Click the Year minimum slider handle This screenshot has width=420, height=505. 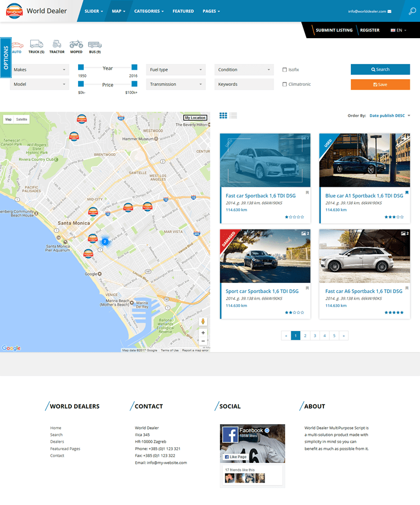point(81,67)
